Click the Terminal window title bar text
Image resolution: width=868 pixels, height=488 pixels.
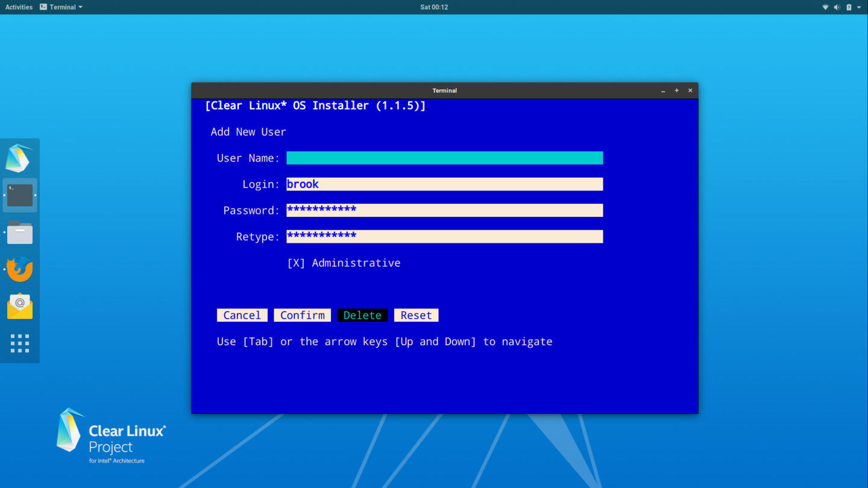coord(445,90)
